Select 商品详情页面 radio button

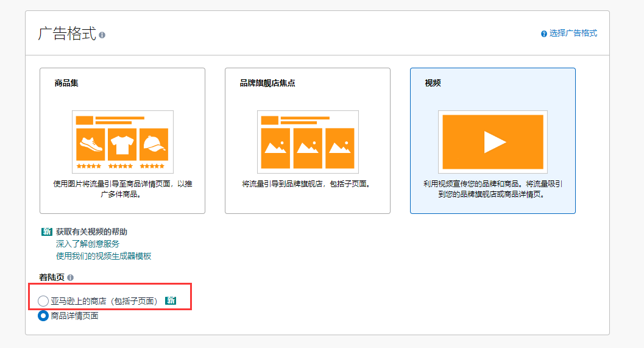point(43,316)
